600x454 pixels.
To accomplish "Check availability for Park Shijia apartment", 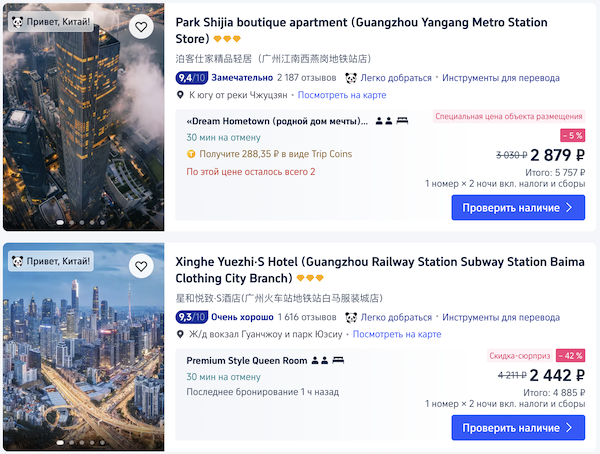I will coord(517,208).
